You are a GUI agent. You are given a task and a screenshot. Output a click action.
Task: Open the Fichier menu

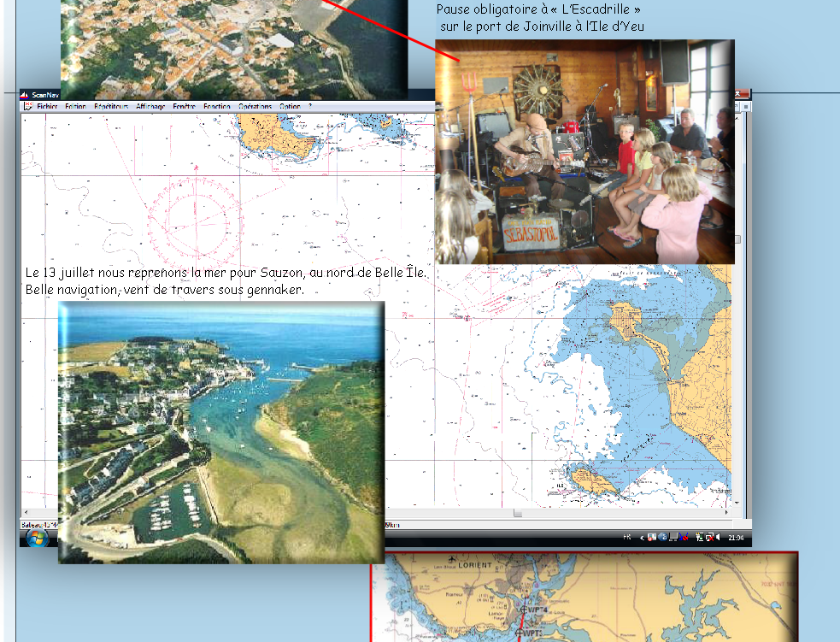47,107
